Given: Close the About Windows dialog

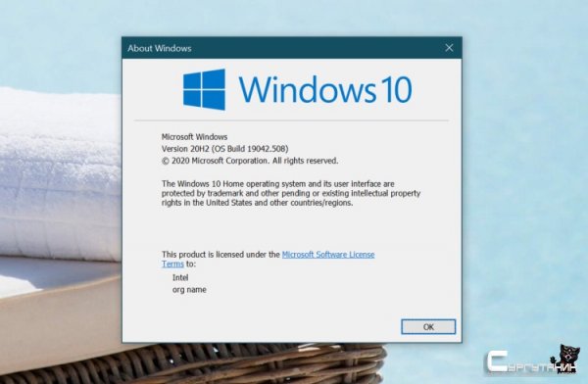Looking at the screenshot, I should point(449,48).
